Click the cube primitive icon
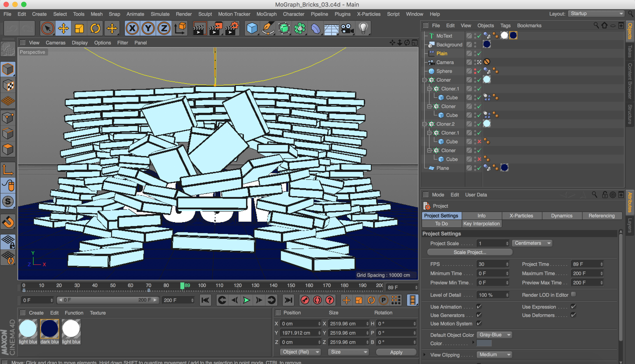 252,28
